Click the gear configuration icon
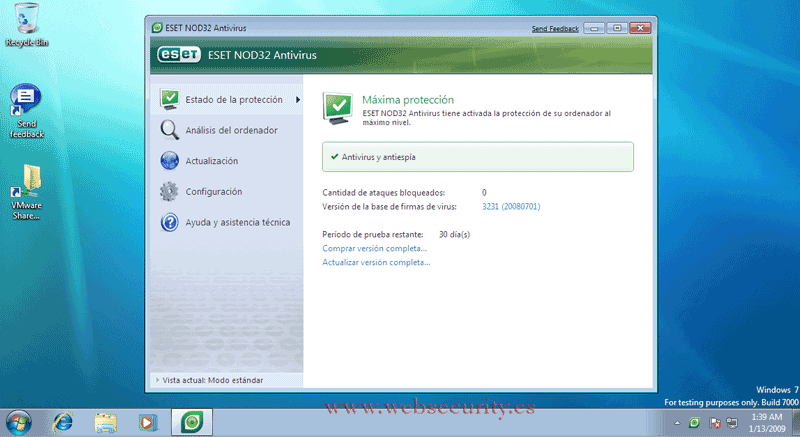Image resolution: width=800 pixels, height=437 pixels. pos(169,191)
